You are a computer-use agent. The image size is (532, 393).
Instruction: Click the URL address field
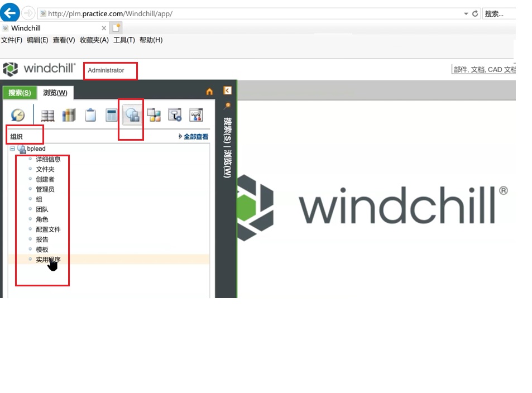click(251, 13)
